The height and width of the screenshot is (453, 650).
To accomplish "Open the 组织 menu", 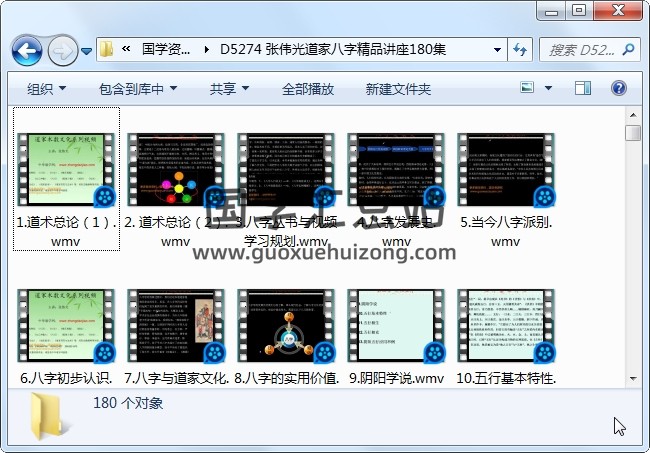I will pos(46,89).
